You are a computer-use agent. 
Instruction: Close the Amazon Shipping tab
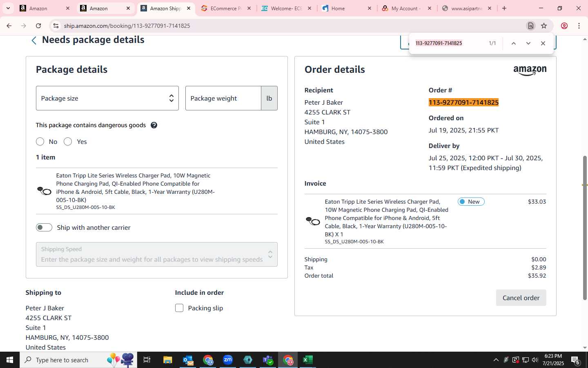189,8
